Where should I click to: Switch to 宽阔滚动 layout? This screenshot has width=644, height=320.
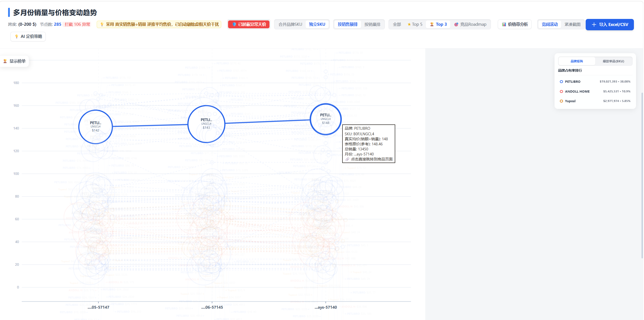[550, 24]
